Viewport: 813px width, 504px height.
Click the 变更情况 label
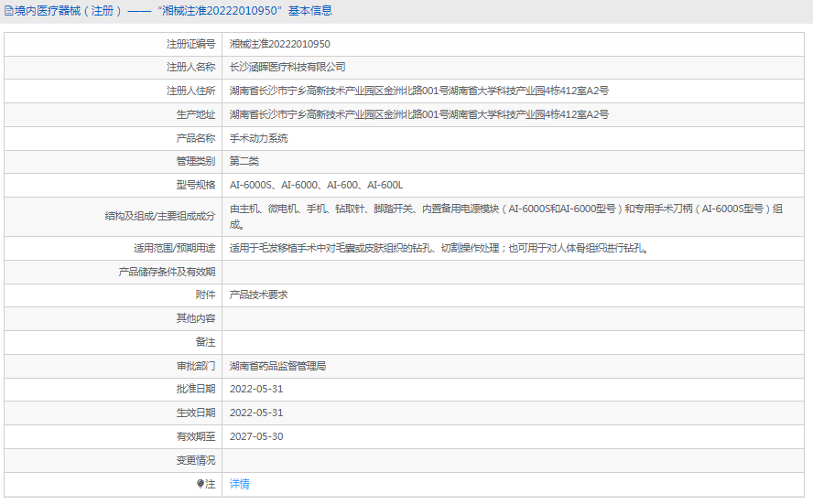[x=196, y=460]
